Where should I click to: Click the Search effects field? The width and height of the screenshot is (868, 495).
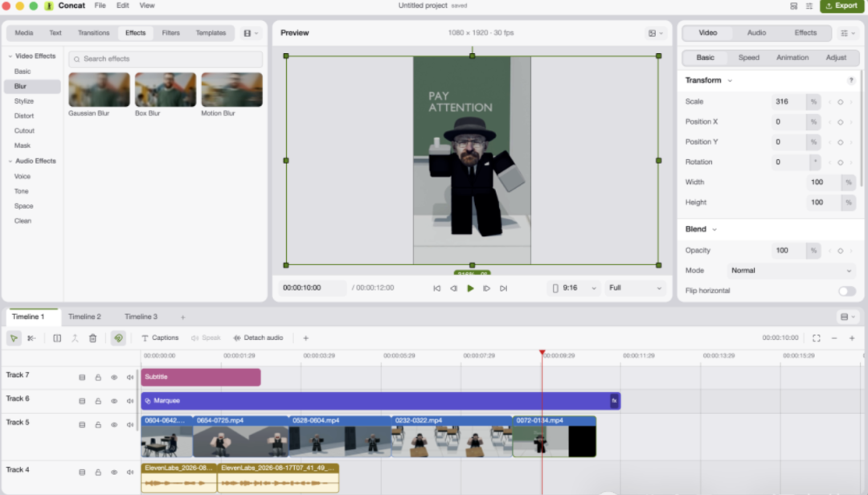coord(166,59)
